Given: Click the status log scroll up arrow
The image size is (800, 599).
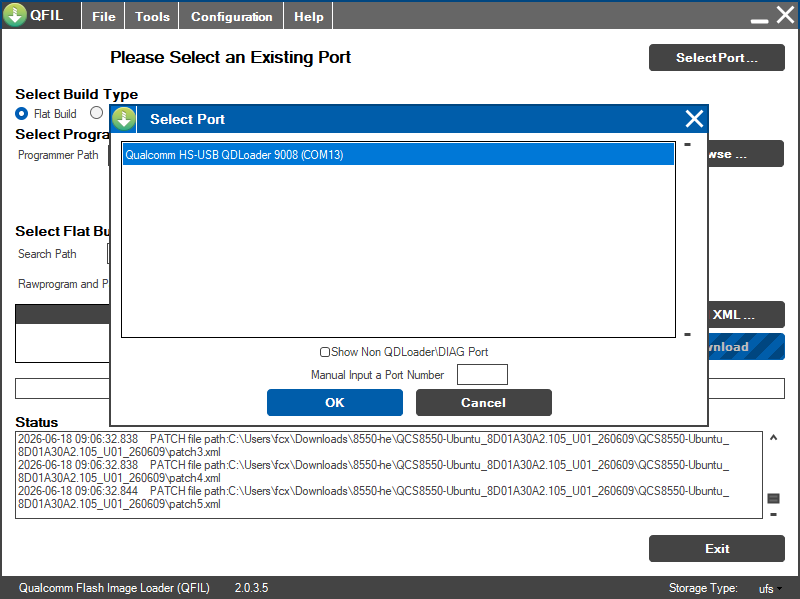Looking at the screenshot, I should coord(773,438).
